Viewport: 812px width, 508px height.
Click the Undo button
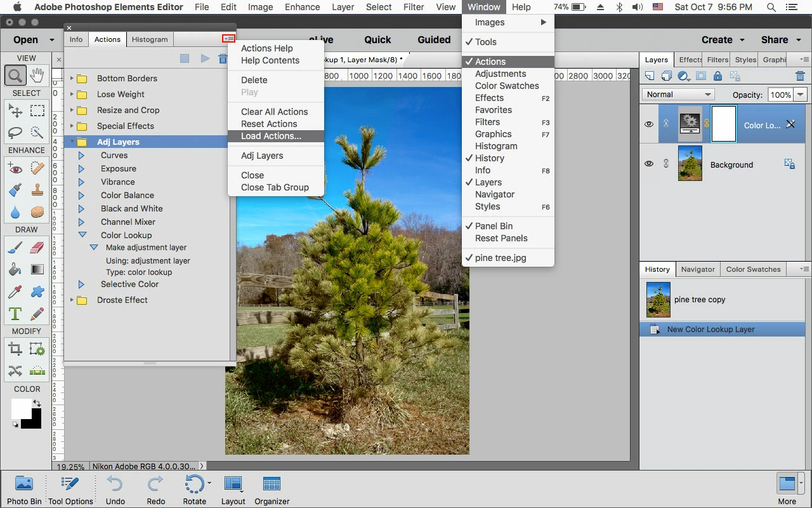coord(115,490)
